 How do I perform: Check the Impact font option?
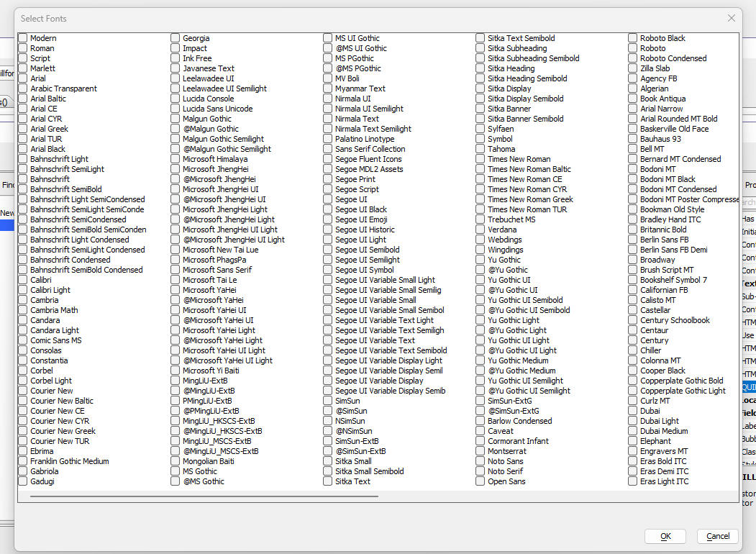pos(176,48)
